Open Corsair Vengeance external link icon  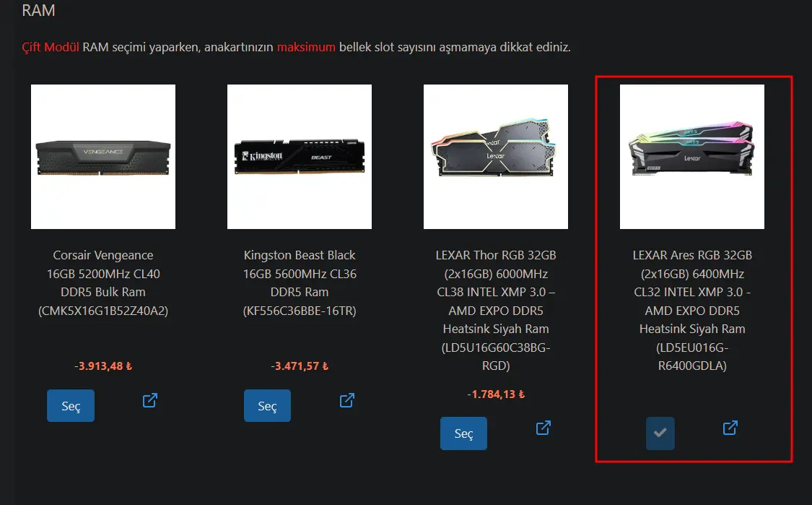click(x=149, y=400)
